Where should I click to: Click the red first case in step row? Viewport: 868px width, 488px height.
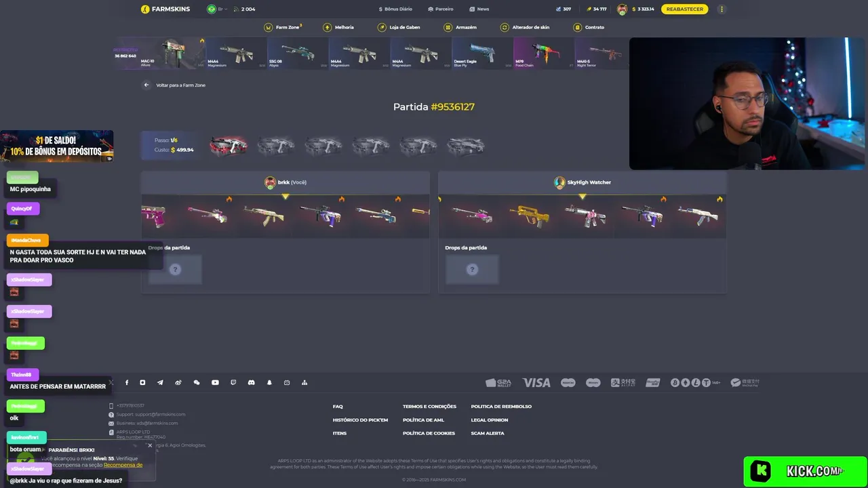[x=229, y=145]
